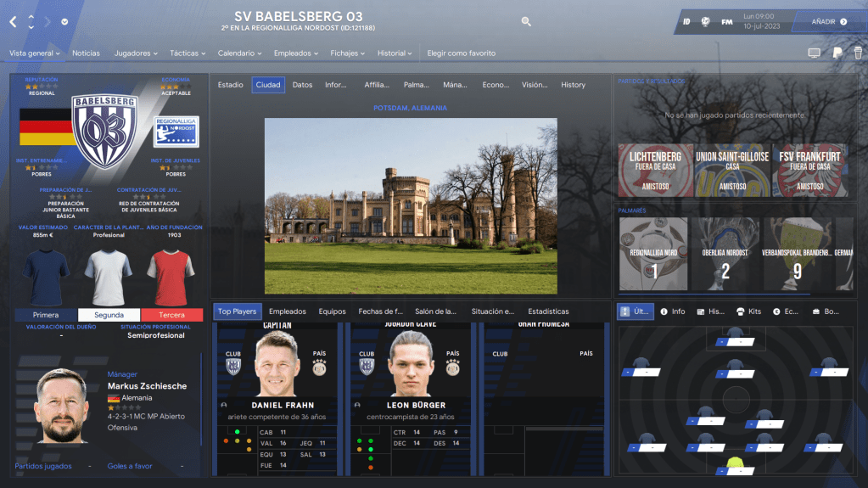Select the Tercera kit option
This screenshot has height=488, width=868.
[172, 315]
